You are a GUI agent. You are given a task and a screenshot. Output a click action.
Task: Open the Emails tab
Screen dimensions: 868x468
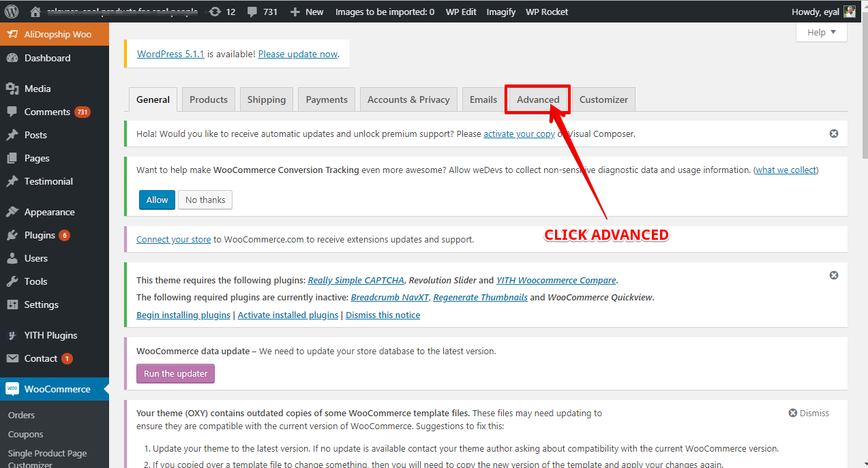(483, 99)
